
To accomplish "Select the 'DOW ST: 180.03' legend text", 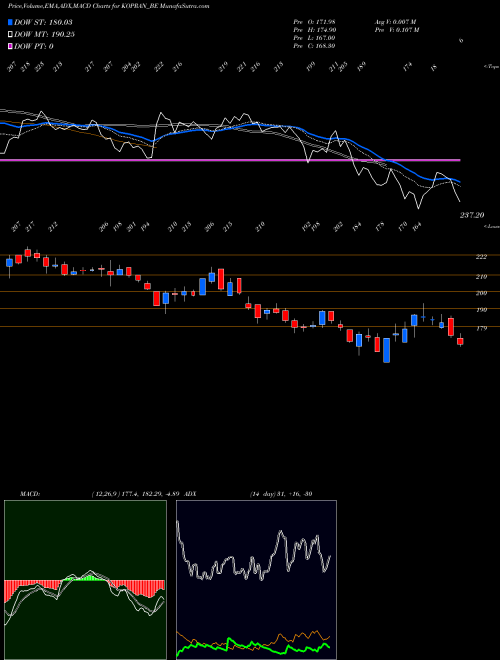I will click(x=44, y=22).
